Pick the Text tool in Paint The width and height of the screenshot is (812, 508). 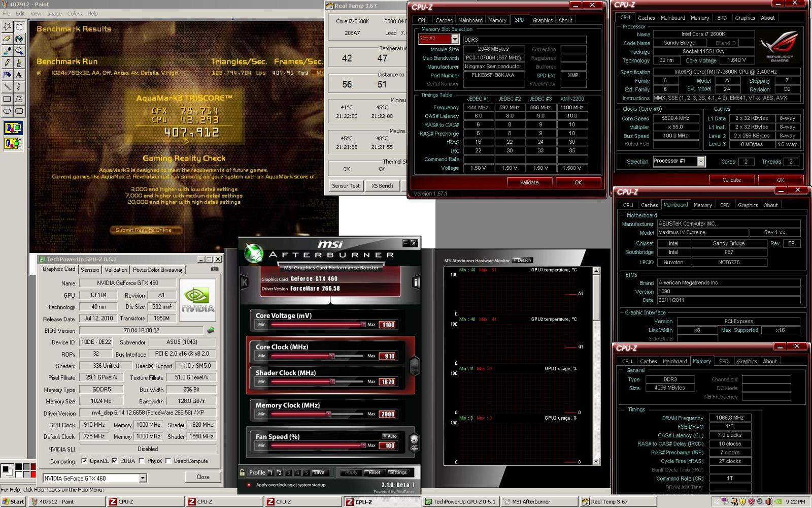pyautogui.click(x=19, y=75)
